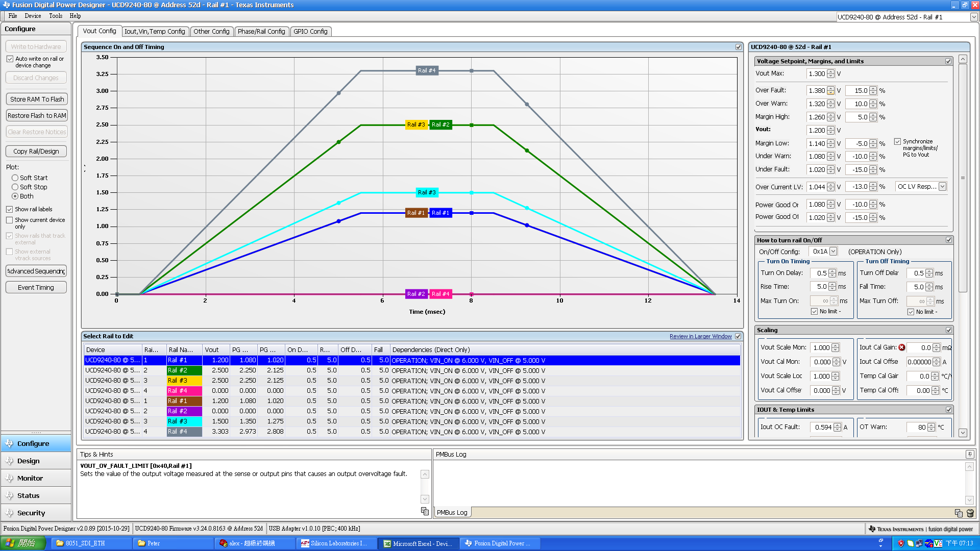Image resolution: width=980 pixels, height=551 pixels.
Task: Select the Soft Stop plot option
Action: click(15, 187)
